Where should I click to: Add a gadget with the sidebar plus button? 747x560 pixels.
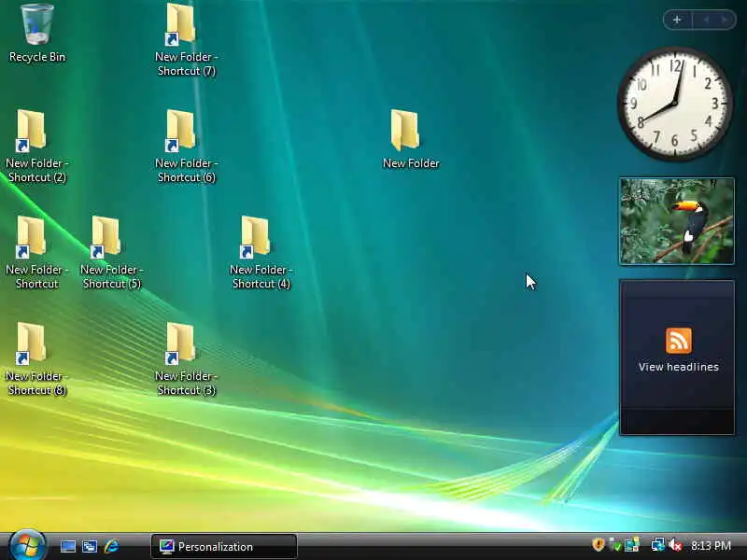677,20
